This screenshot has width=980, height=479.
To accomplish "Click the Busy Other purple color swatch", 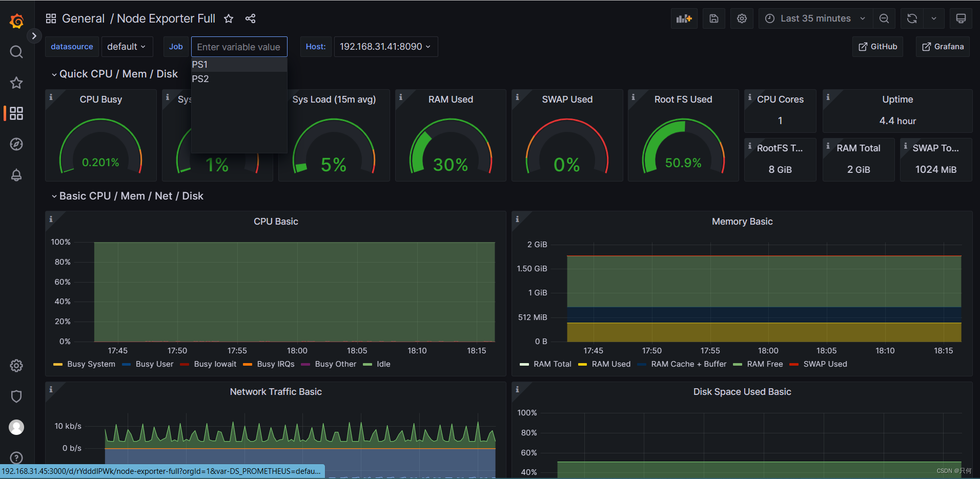I will click(x=306, y=365).
